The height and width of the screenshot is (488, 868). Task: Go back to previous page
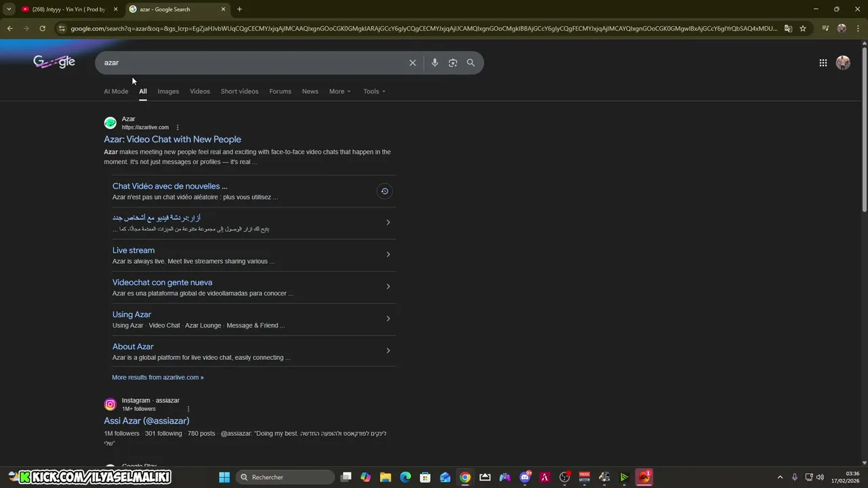tap(9, 28)
